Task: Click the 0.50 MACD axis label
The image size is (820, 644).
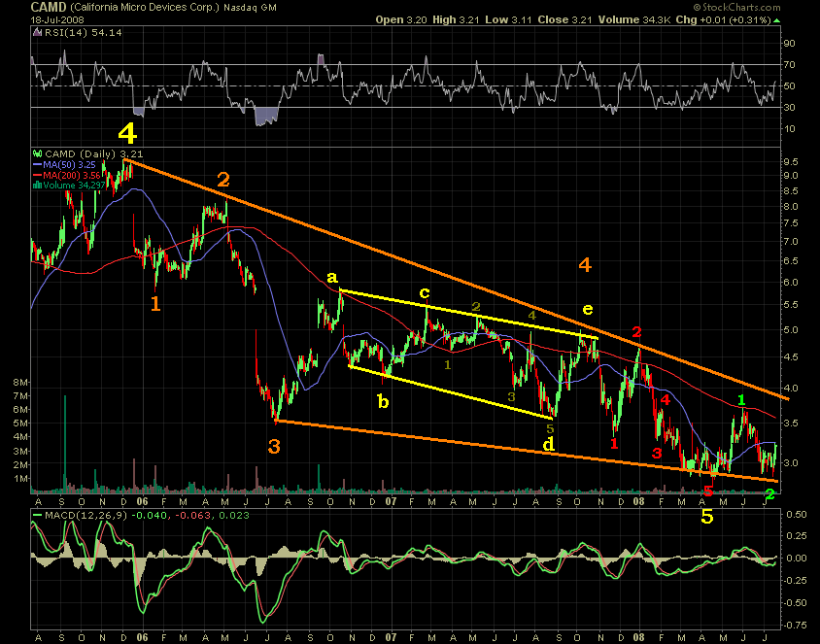Action: [797, 515]
